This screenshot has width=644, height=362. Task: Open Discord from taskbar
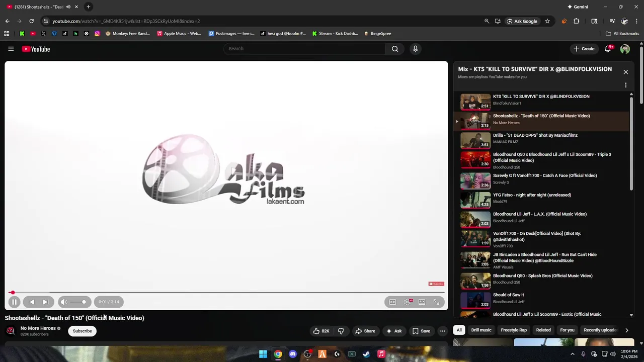click(x=293, y=354)
